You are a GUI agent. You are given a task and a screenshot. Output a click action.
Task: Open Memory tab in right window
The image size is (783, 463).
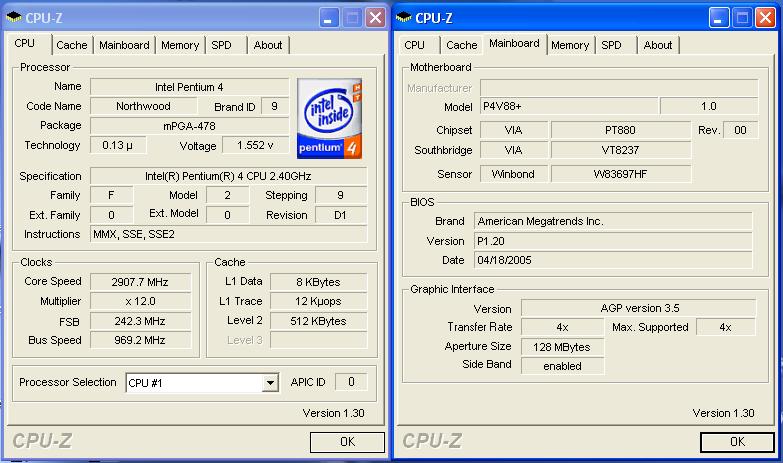pyautogui.click(x=570, y=45)
